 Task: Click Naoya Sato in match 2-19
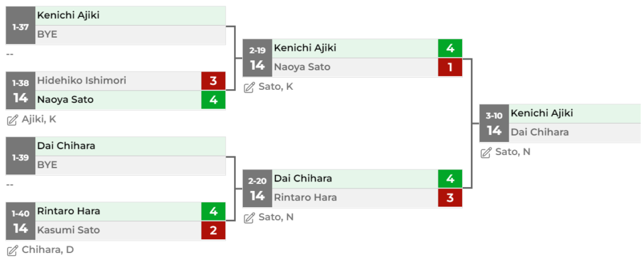[302, 67]
